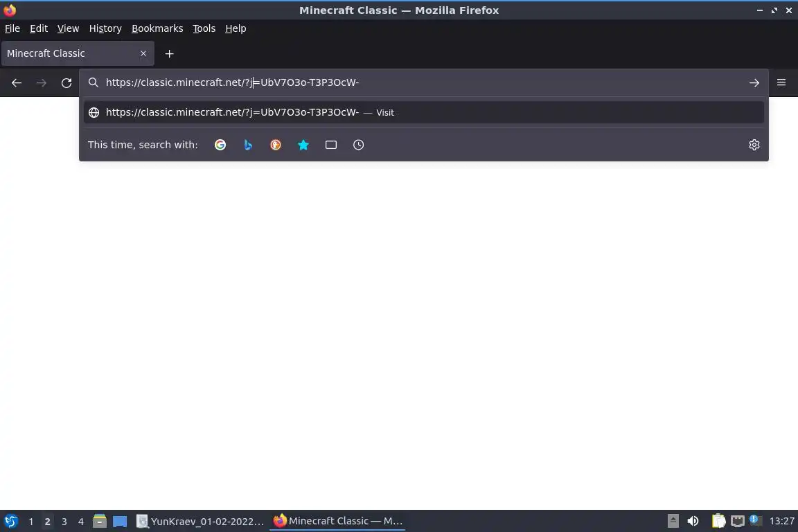Open the Tools menu

[x=204, y=28]
